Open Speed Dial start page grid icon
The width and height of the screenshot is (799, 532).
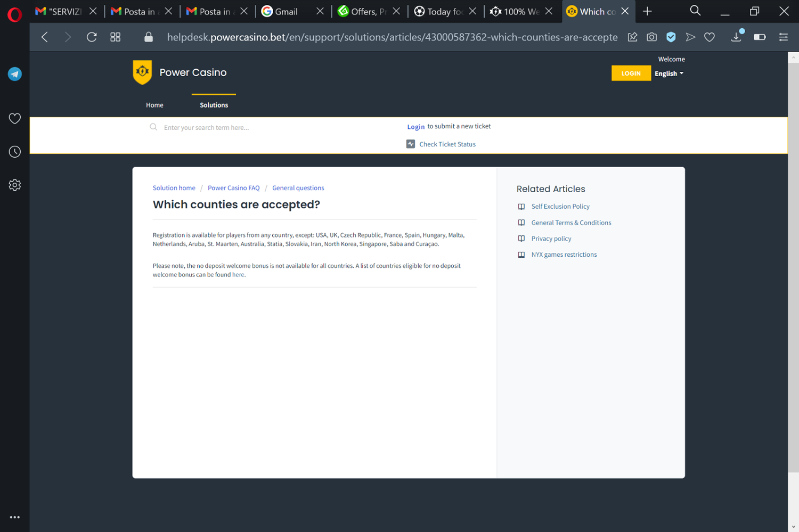(115, 37)
